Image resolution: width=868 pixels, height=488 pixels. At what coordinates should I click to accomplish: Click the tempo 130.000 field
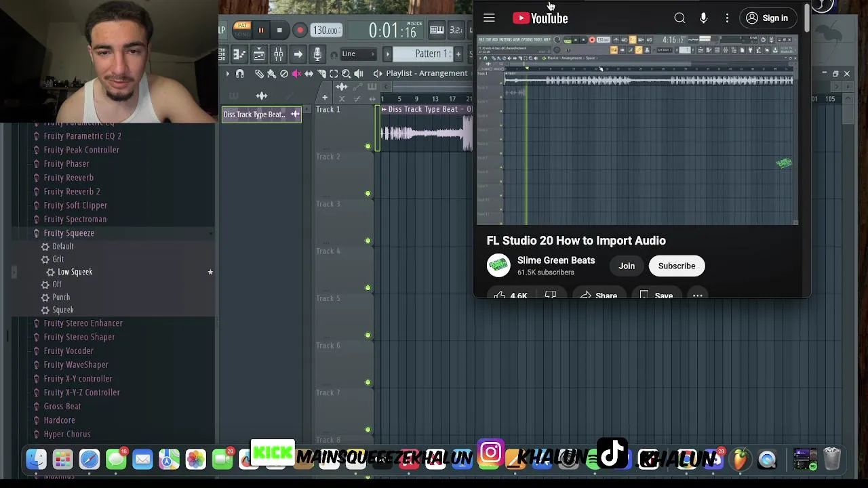(325, 30)
